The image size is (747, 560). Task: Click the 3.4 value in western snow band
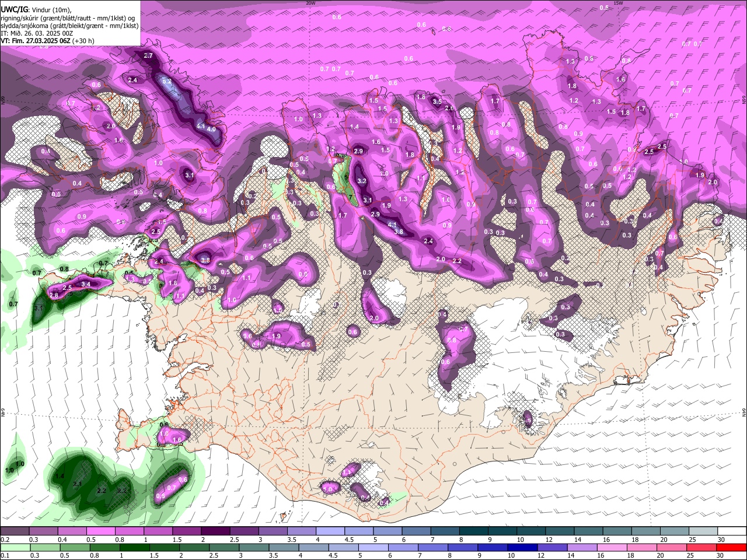coord(86,284)
